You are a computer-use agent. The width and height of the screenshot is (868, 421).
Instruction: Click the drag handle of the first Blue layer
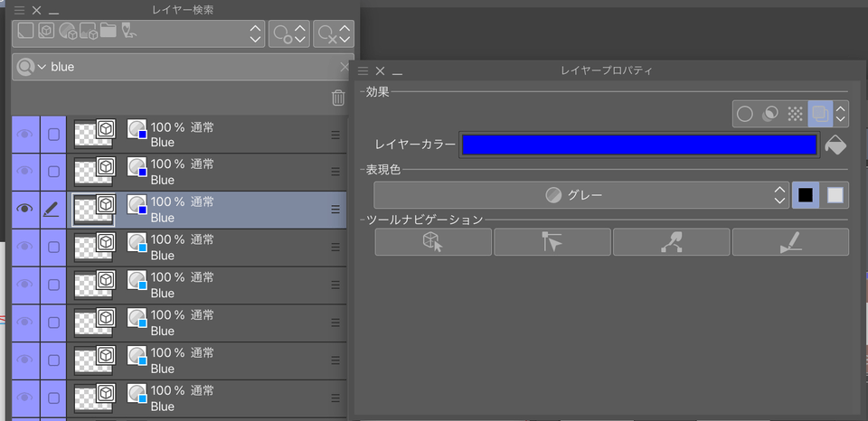tap(335, 135)
